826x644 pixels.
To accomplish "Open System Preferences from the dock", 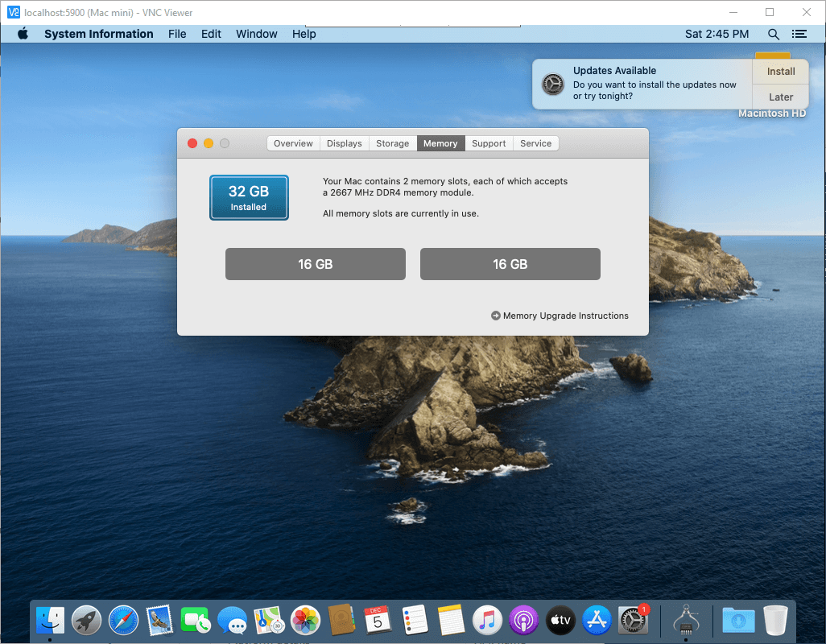I will [x=634, y=620].
